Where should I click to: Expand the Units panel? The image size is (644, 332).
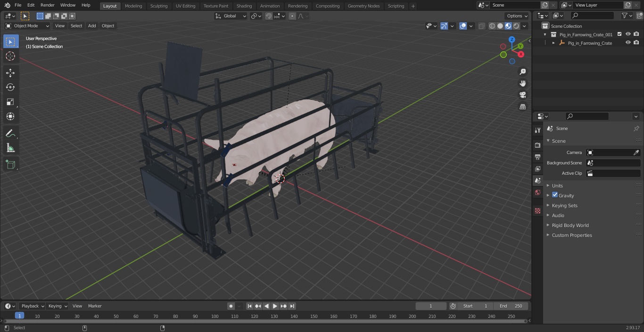pos(557,186)
